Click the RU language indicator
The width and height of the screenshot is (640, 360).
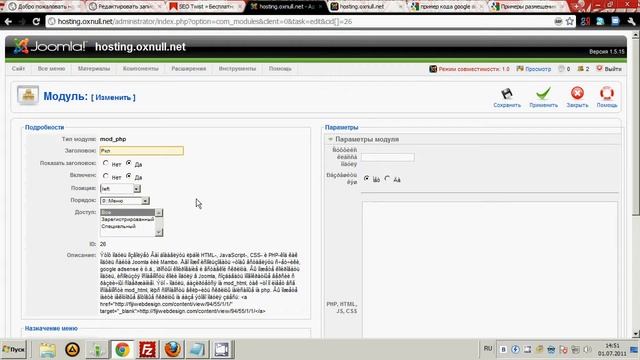pos(488,349)
